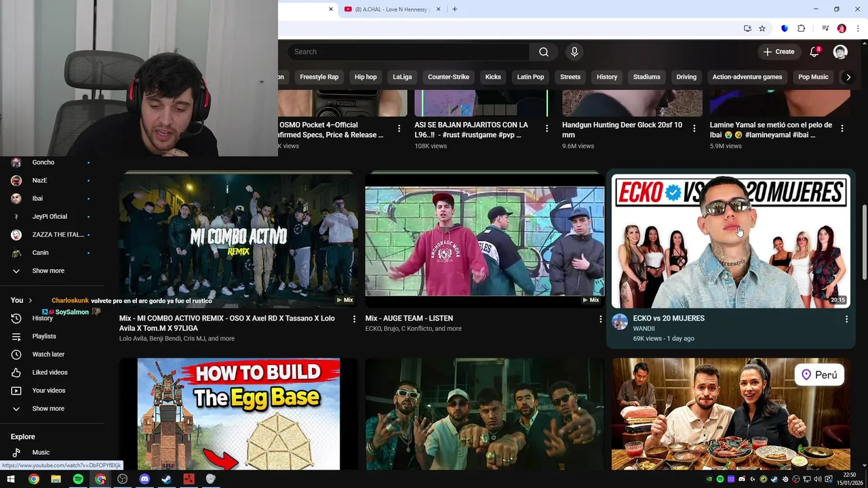Open the Chrome Extensions puzzle icon
The width and height of the screenshot is (868, 488).
point(802,28)
